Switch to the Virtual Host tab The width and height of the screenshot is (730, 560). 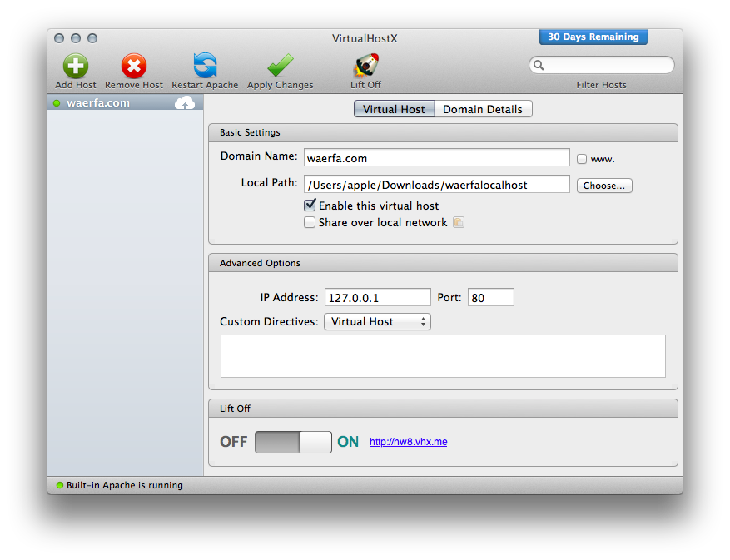coord(394,109)
